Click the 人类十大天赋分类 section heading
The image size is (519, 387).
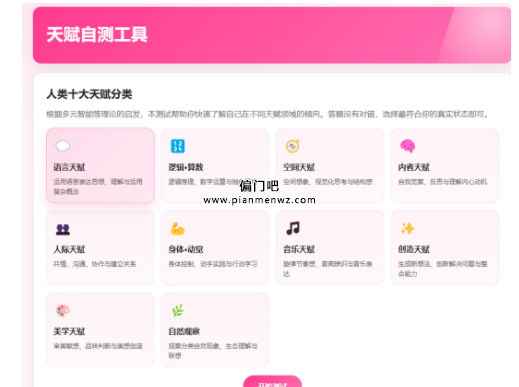click(89, 94)
